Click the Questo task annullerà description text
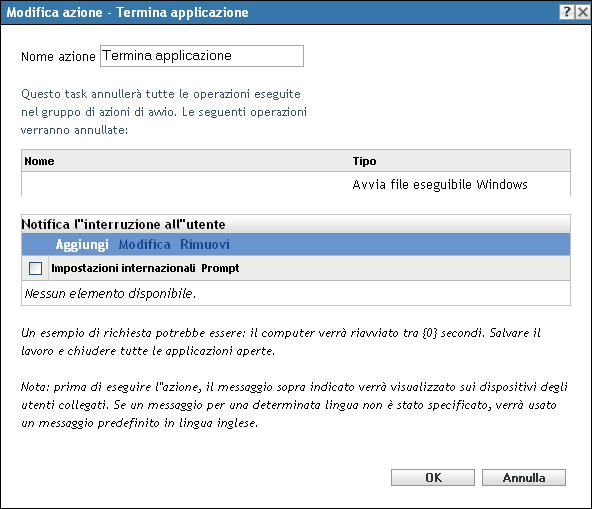592x509 pixels. [164, 112]
